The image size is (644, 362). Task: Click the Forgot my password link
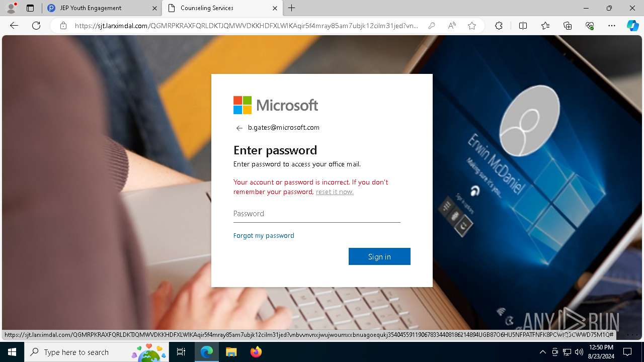pos(264,235)
